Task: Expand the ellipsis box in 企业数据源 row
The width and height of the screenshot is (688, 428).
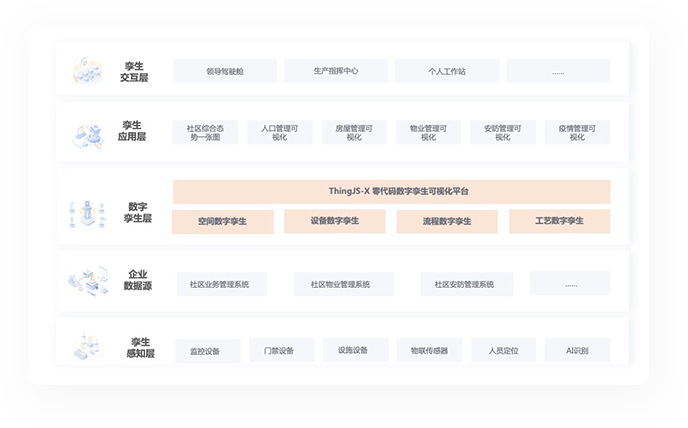Action: [570, 284]
